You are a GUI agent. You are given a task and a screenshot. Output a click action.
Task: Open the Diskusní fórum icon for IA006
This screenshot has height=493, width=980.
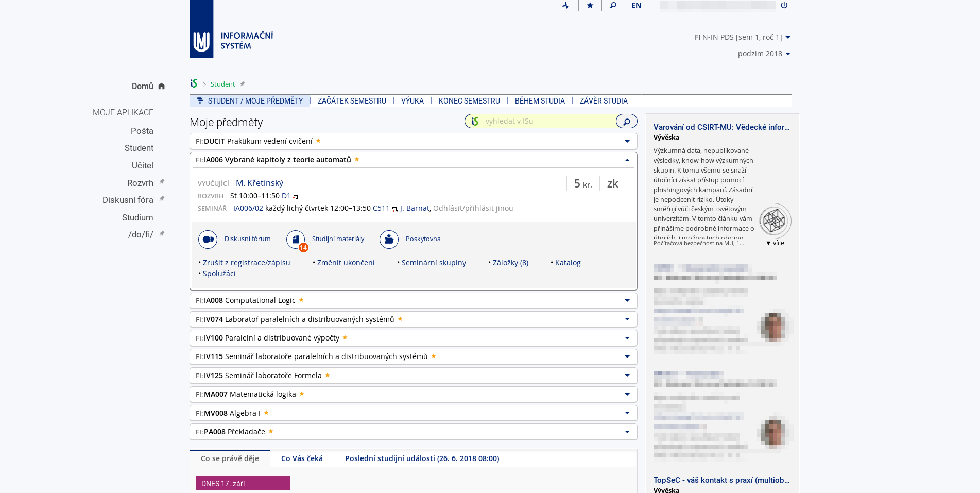pos(208,240)
